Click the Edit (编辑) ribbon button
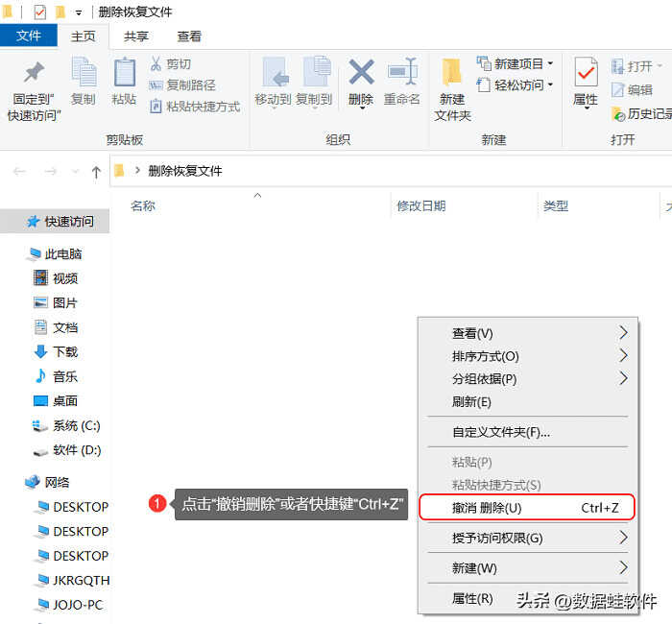 (632, 90)
